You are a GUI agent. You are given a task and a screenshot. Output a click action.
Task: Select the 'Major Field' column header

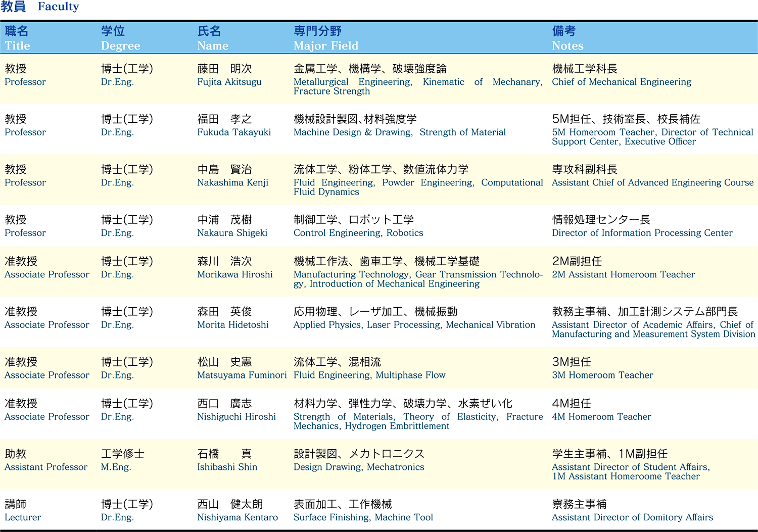(x=326, y=46)
